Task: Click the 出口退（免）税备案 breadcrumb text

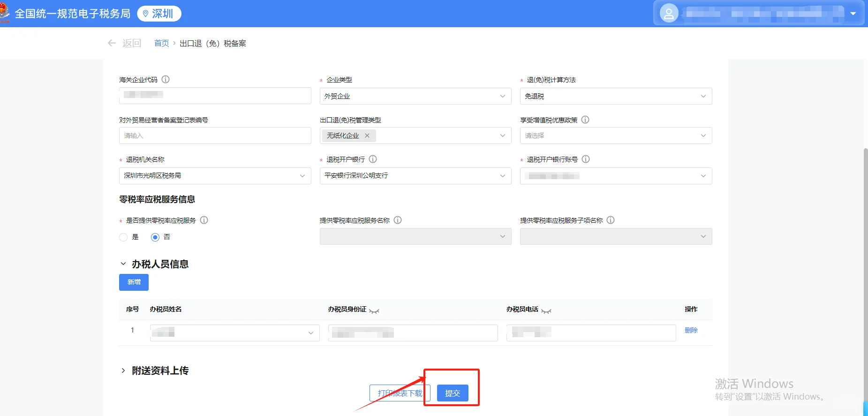Action: click(213, 43)
